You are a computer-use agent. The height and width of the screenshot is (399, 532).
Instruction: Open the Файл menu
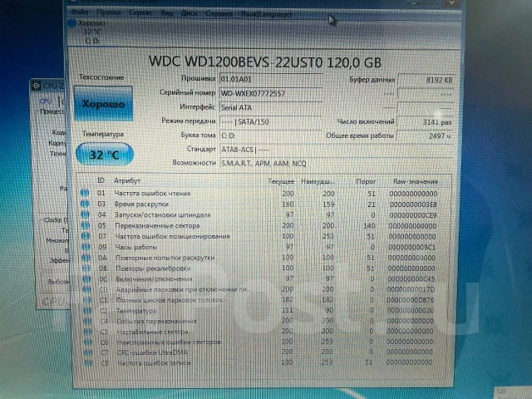tap(80, 12)
